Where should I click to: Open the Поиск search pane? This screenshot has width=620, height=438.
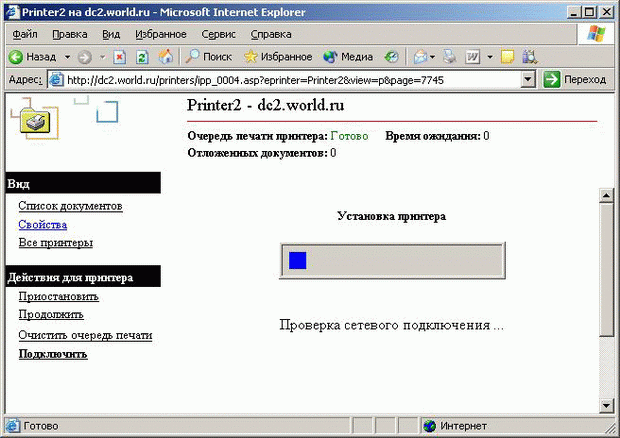point(208,57)
